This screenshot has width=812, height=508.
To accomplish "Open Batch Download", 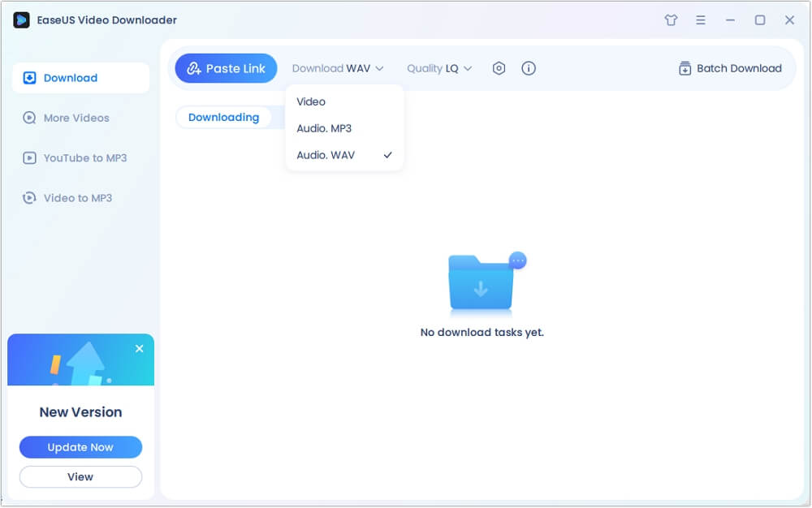I will point(729,68).
